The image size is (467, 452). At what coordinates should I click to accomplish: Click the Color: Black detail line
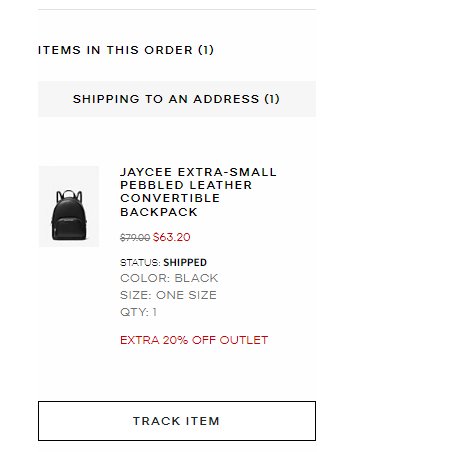click(169, 278)
